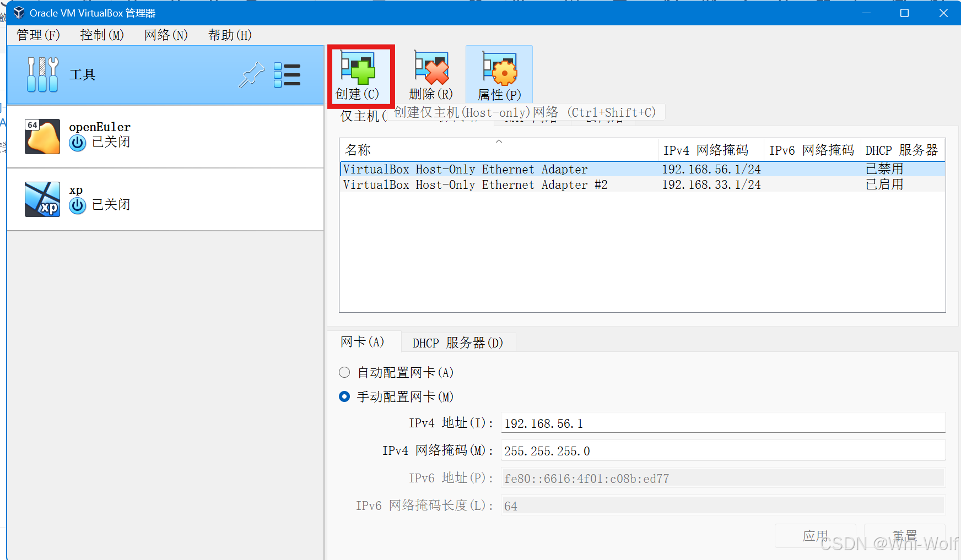
Task: Click the Tools (工具) wrench icon
Action: [42, 74]
